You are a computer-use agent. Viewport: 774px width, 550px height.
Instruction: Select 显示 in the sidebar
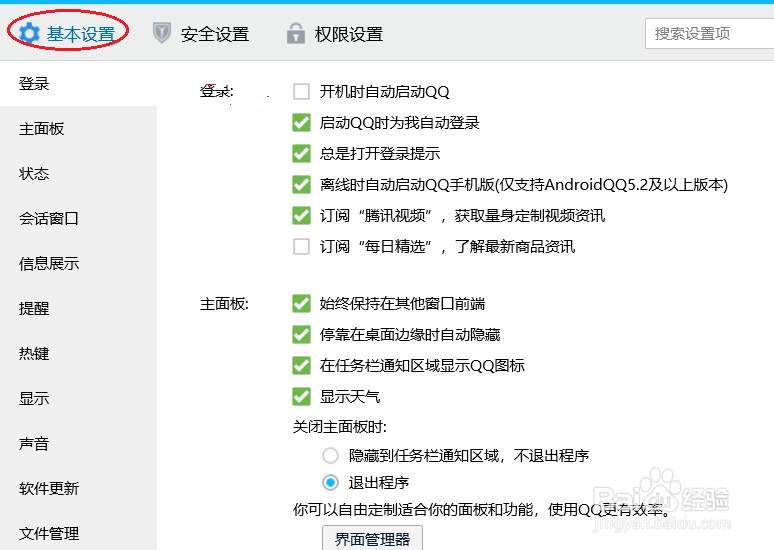point(78,398)
